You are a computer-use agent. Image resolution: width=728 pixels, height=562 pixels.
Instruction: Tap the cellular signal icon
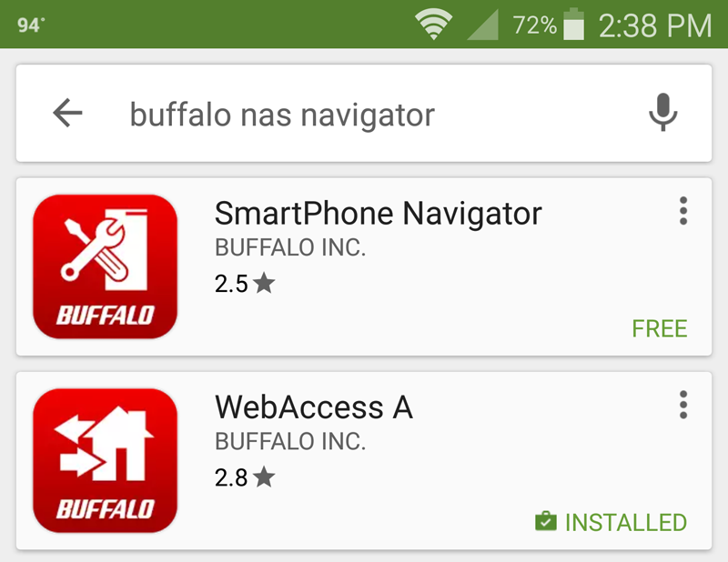[x=483, y=25]
